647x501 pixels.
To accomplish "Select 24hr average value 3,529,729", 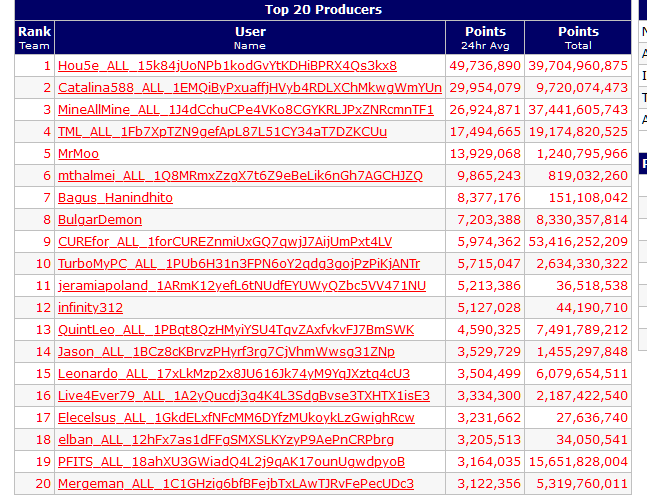I will (489, 352).
